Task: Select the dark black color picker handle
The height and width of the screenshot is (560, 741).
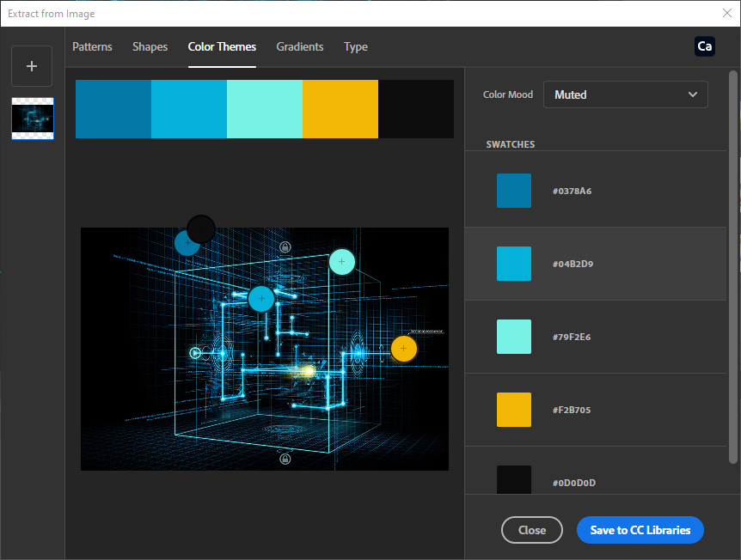Action: click(201, 228)
